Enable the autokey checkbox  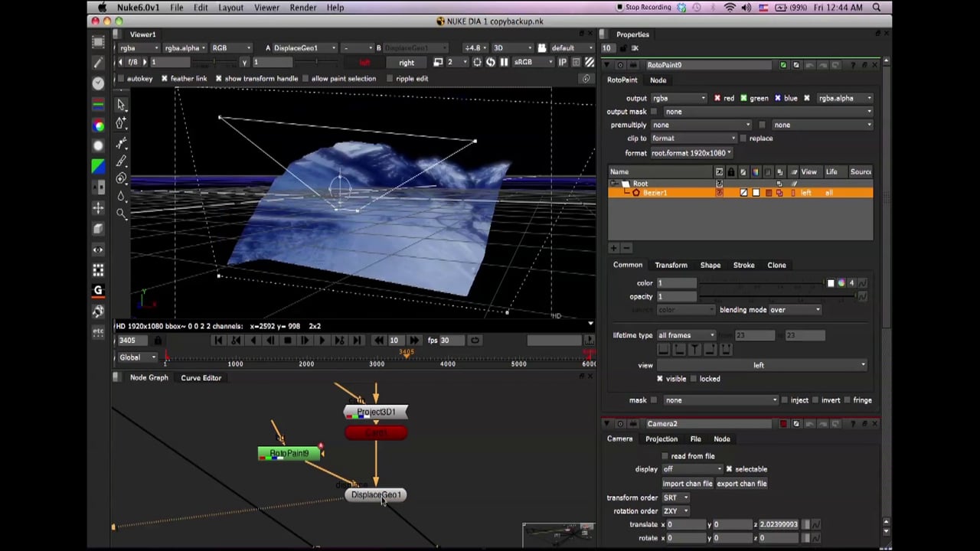(x=120, y=78)
